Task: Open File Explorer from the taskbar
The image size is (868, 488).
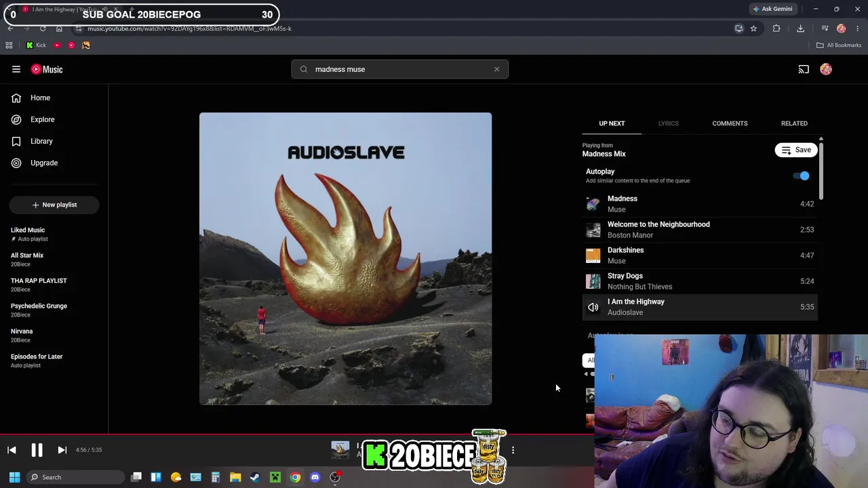Action: 235,477
